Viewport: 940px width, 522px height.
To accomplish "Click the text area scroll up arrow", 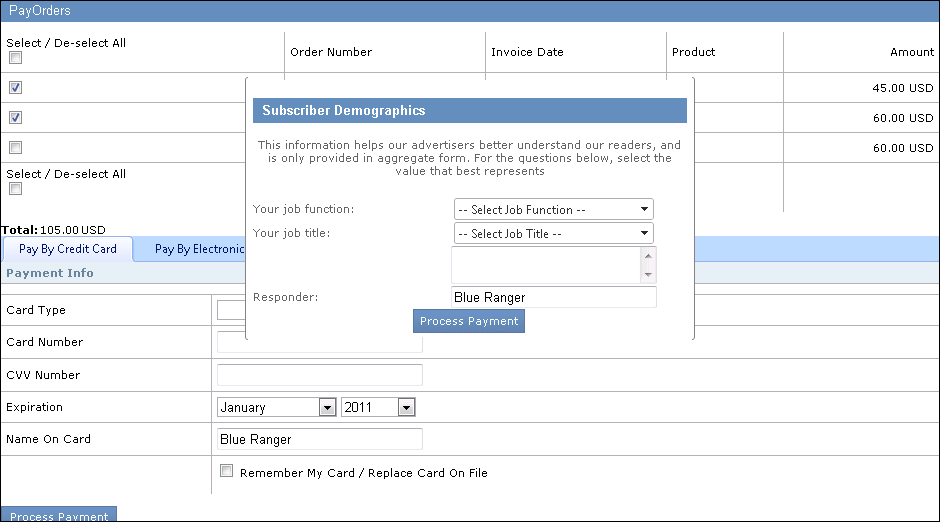I will click(x=648, y=256).
